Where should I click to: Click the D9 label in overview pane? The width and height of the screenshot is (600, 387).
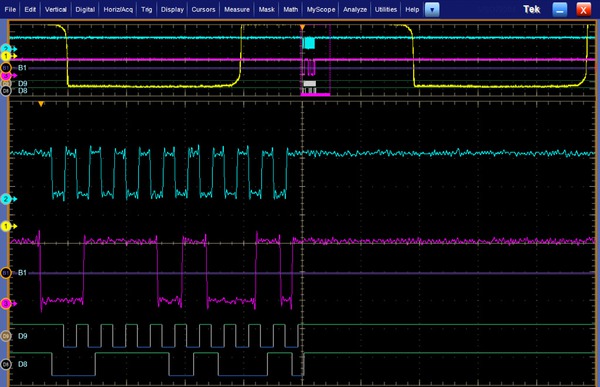[23, 83]
